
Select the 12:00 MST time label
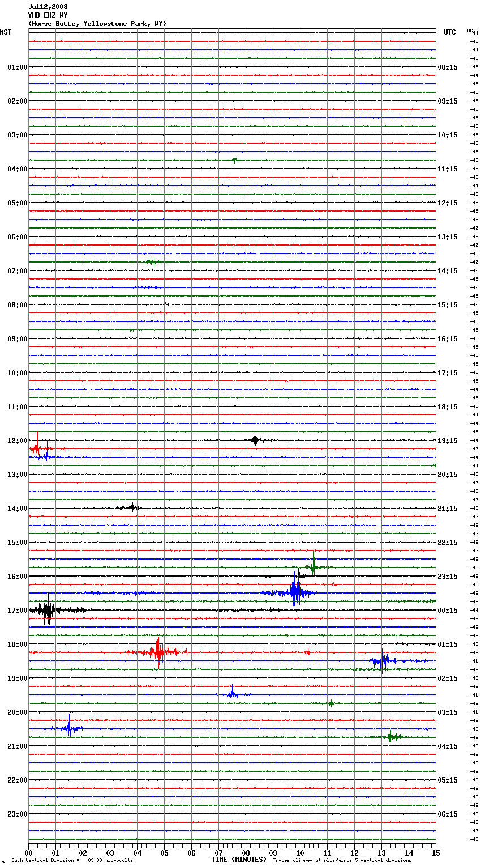18,441
